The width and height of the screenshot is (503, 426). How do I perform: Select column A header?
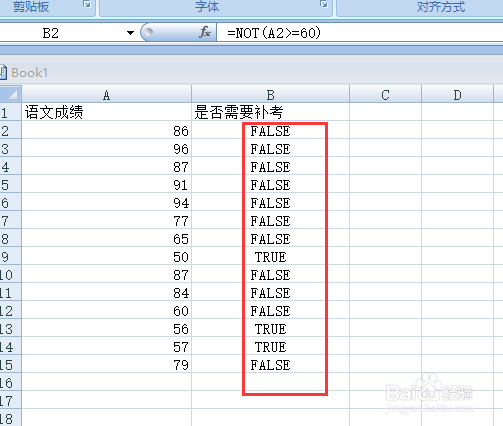click(x=107, y=94)
